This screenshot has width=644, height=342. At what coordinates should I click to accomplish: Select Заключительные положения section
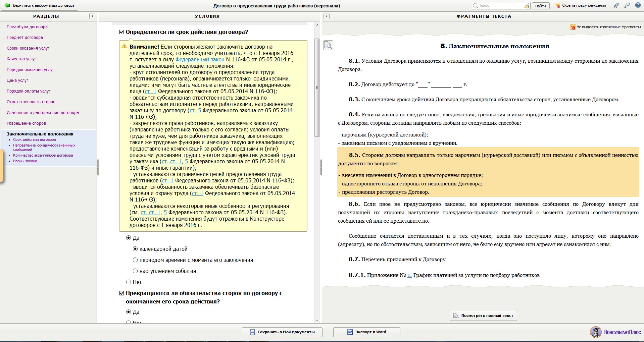[x=40, y=134]
